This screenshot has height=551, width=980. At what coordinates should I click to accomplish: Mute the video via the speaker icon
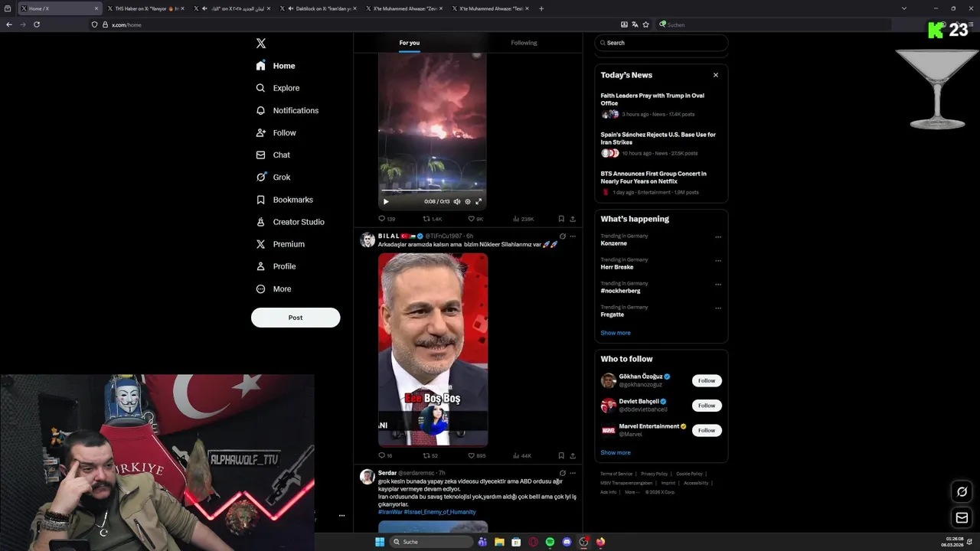pos(457,202)
